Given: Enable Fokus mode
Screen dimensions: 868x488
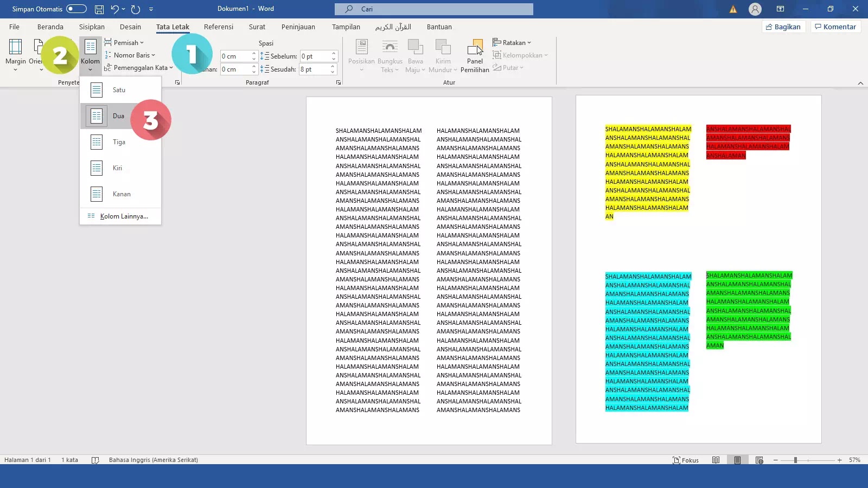Looking at the screenshot, I should [686, 460].
